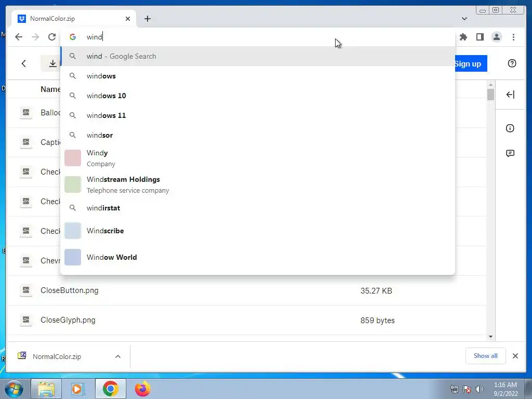Open Windows Explorer from taskbar
532x399 pixels.
point(46,389)
